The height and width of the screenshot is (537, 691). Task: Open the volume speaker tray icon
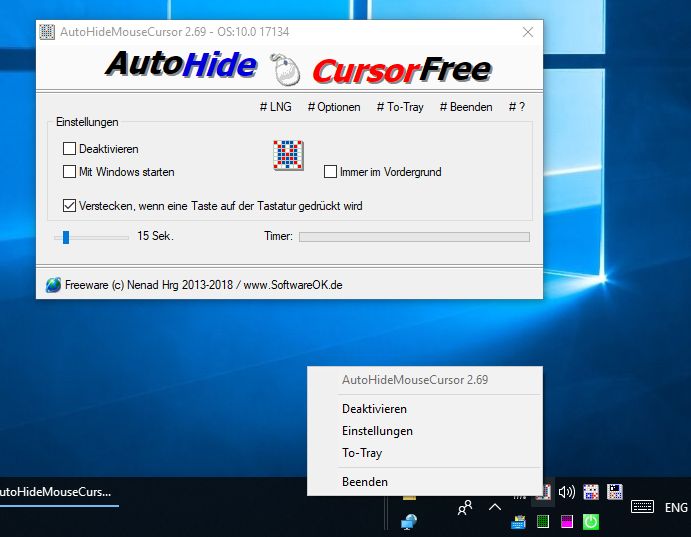(567, 492)
